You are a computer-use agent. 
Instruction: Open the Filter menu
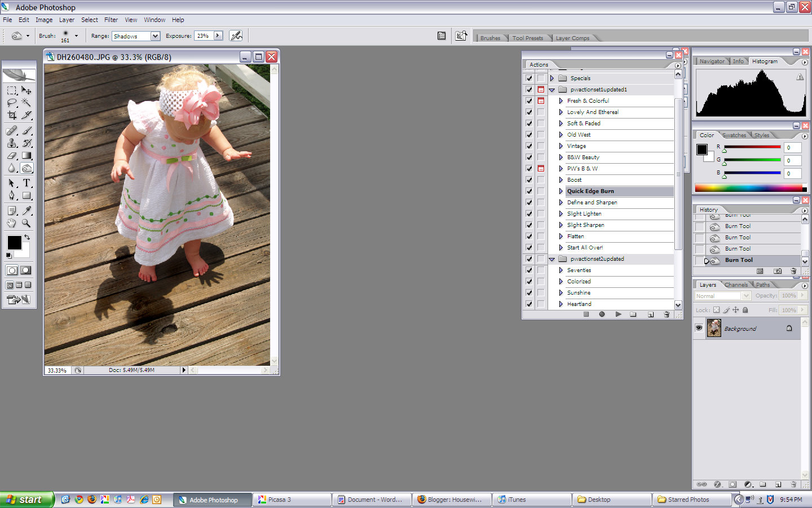111,19
